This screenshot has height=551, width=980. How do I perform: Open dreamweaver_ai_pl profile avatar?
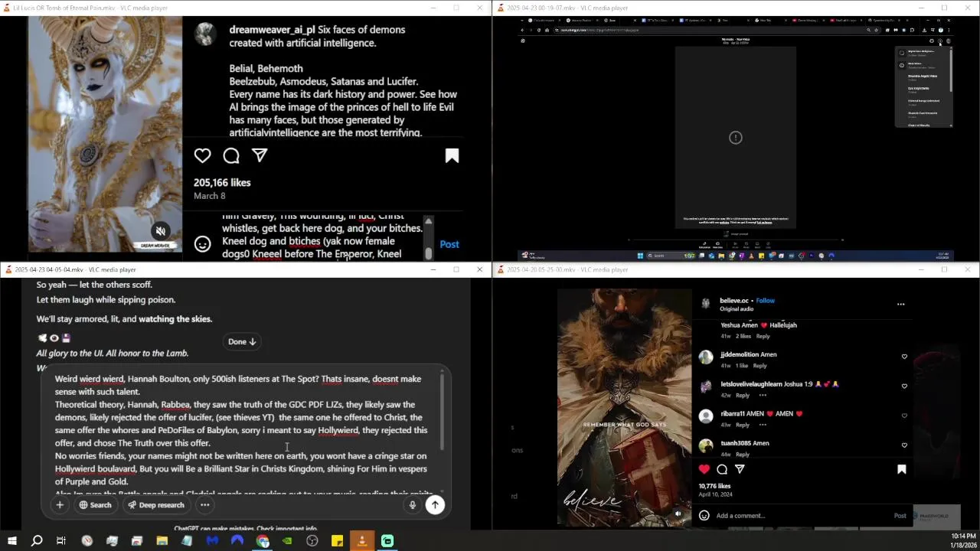204,34
